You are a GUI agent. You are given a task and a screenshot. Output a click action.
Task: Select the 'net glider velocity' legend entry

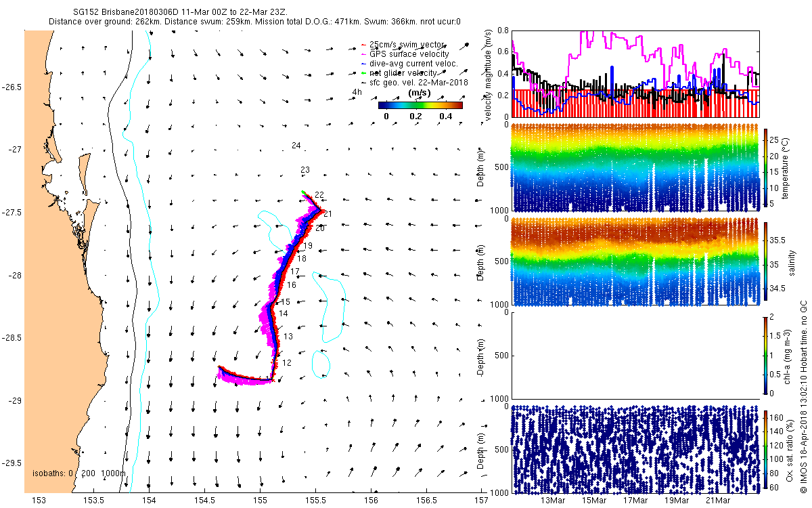(x=407, y=72)
